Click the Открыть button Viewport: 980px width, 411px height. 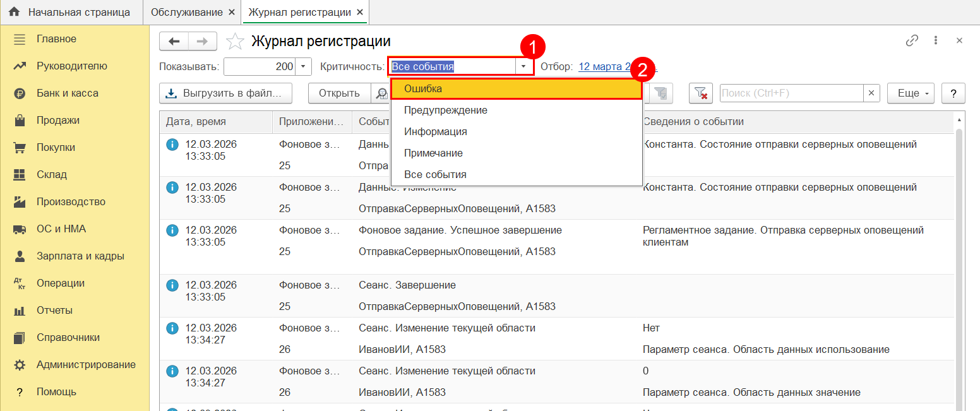(x=339, y=93)
